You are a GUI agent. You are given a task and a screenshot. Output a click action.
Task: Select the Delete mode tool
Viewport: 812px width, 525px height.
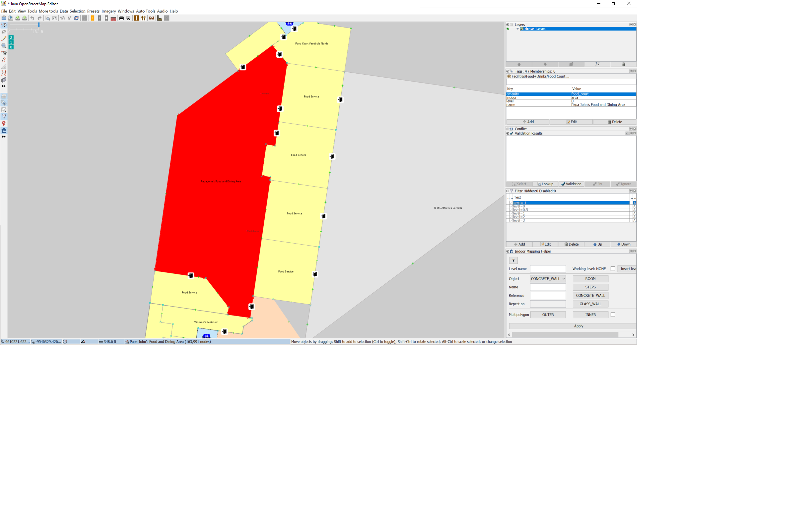tap(4, 53)
